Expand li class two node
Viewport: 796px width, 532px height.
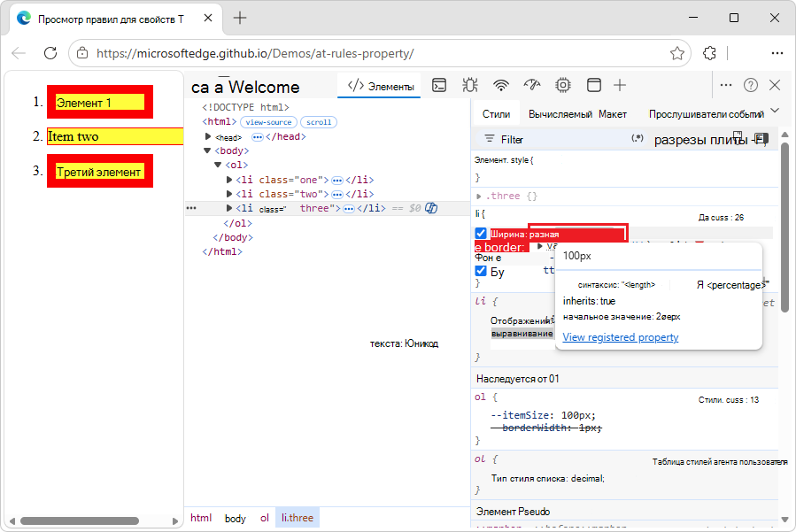pos(229,194)
